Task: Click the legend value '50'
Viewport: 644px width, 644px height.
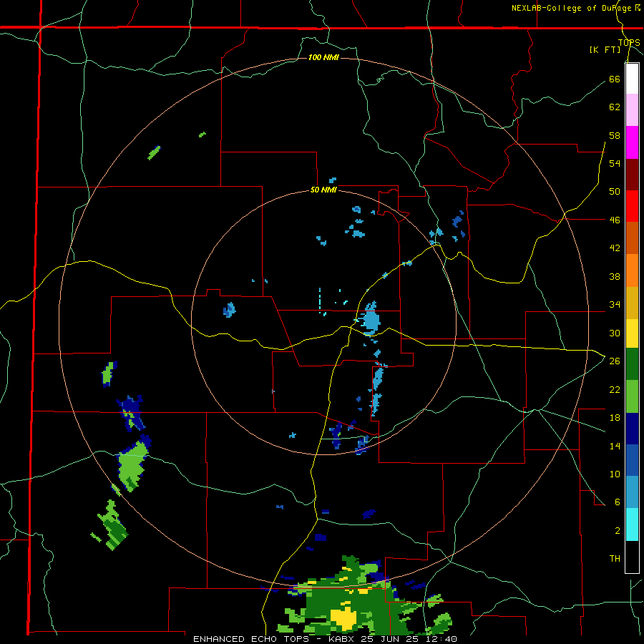Action: (615, 191)
